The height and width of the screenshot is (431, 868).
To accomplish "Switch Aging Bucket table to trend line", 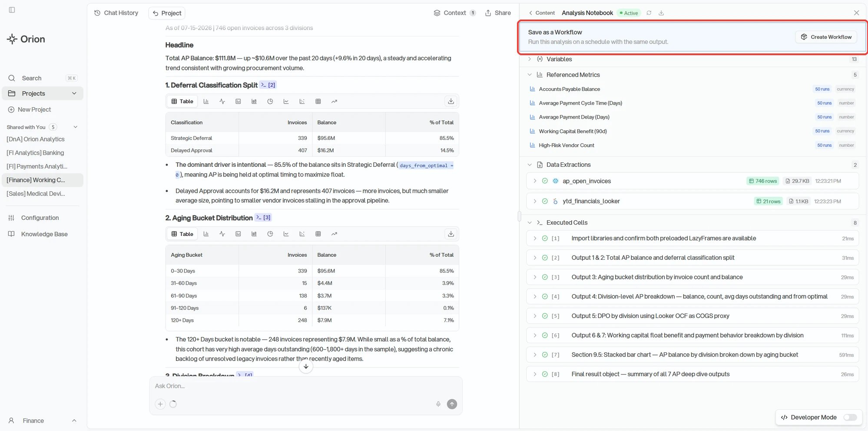I will (334, 234).
